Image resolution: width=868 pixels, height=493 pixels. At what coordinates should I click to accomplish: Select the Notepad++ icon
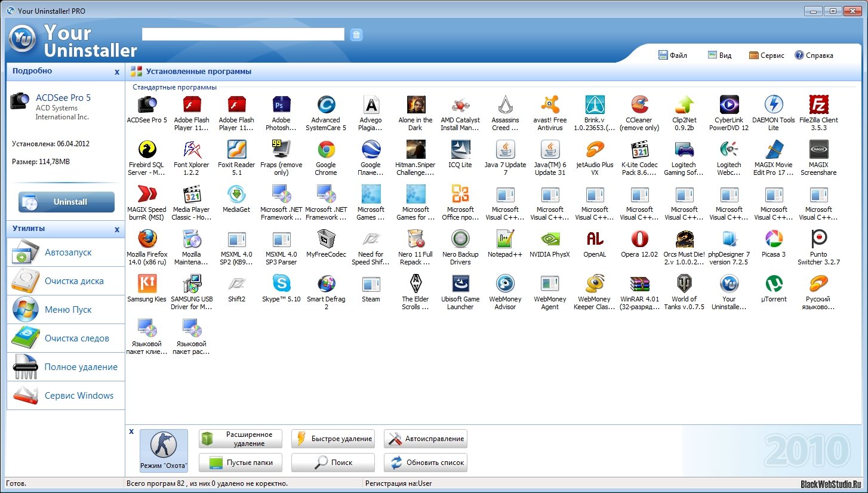(505, 239)
